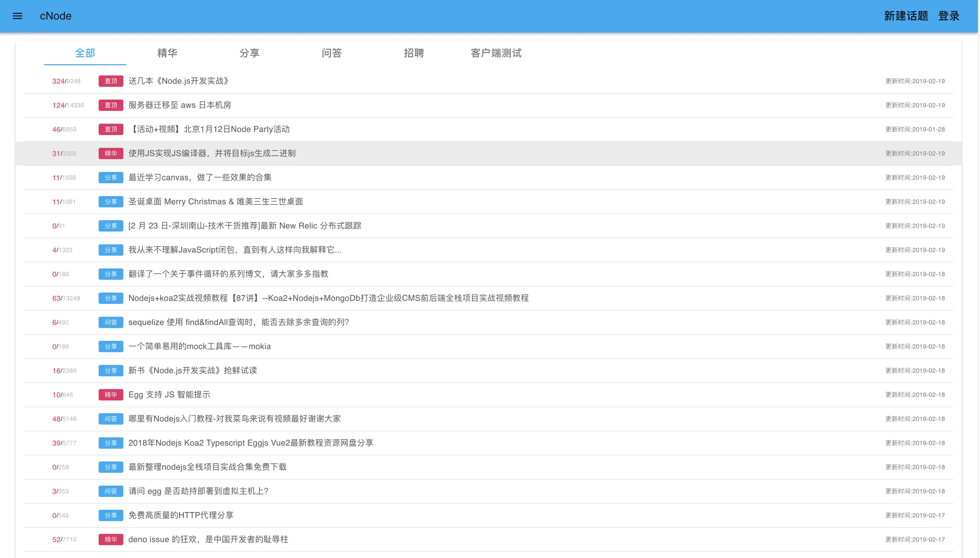Click the 登录 login button

click(x=949, y=16)
